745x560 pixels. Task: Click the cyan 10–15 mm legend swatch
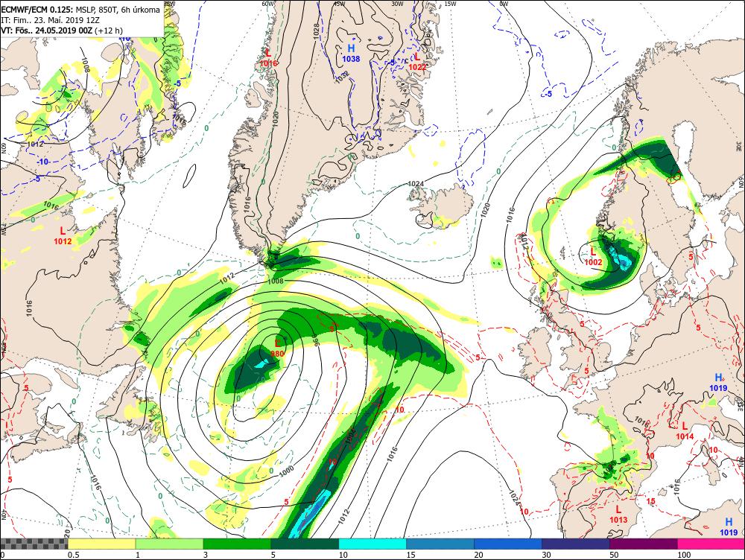(372, 544)
